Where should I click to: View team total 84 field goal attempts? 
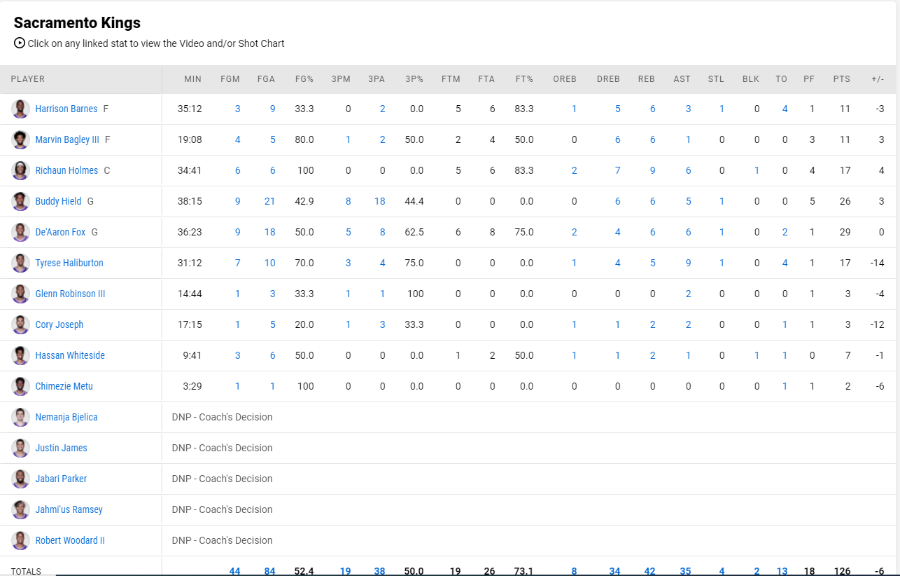(x=270, y=571)
